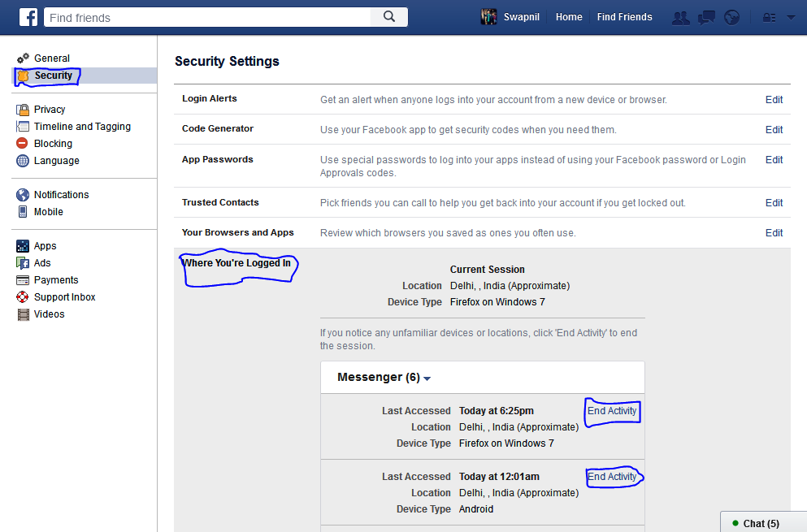Image resolution: width=807 pixels, height=532 pixels.
Task: Click Swapnil's profile picture thumbnail
Action: [x=488, y=17]
